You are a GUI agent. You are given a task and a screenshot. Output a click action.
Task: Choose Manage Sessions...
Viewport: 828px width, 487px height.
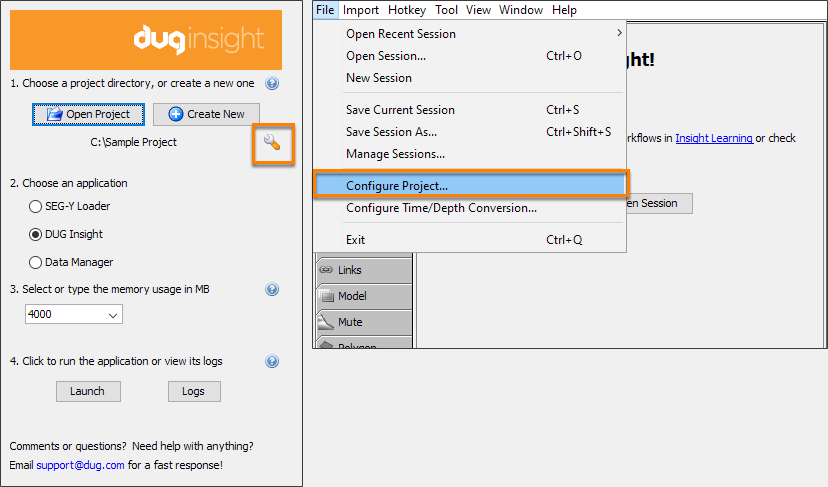(x=469, y=154)
